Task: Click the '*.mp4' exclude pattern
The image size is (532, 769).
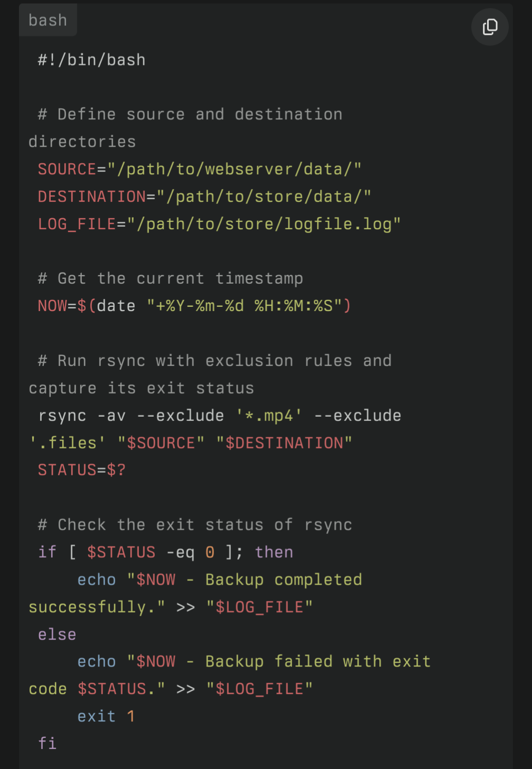Action: [x=268, y=416]
